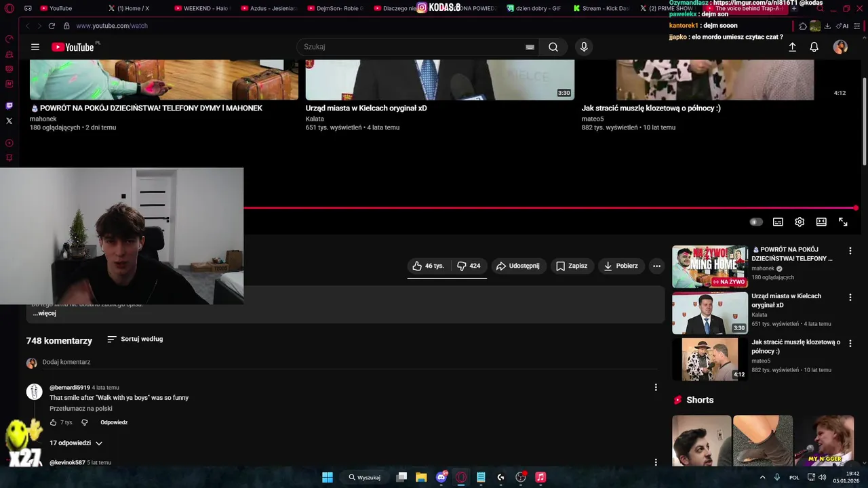Open the clock showing 19:42 on taskbar

(x=847, y=477)
